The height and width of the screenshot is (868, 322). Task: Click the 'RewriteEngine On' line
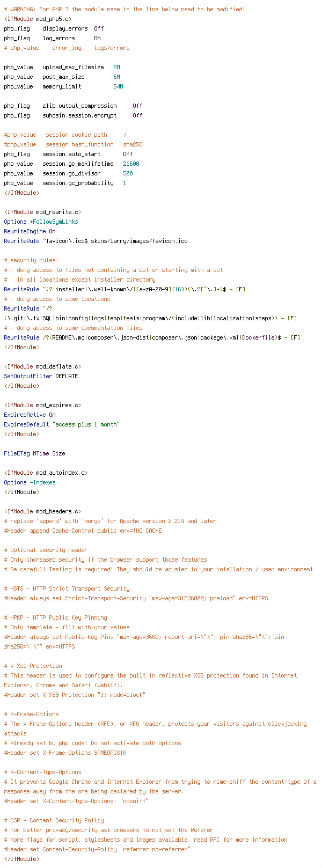(x=30, y=231)
